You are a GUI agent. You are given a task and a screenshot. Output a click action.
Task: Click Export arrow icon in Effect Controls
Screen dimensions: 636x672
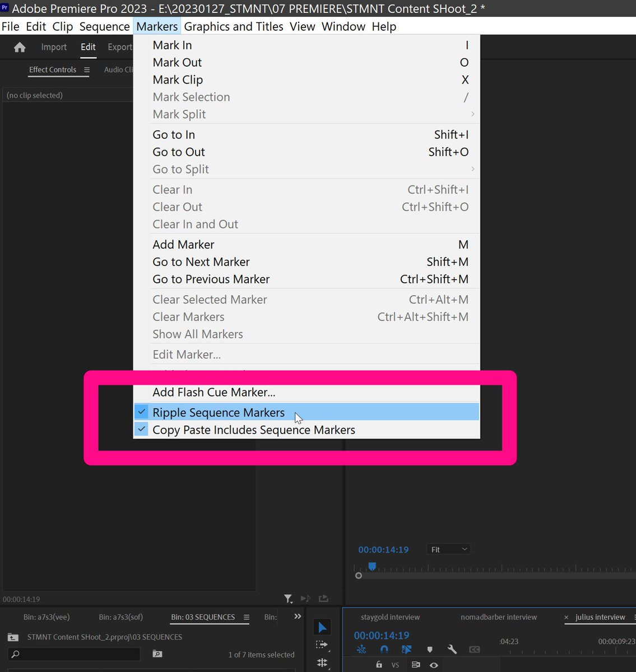pyautogui.click(x=323, y=599)
